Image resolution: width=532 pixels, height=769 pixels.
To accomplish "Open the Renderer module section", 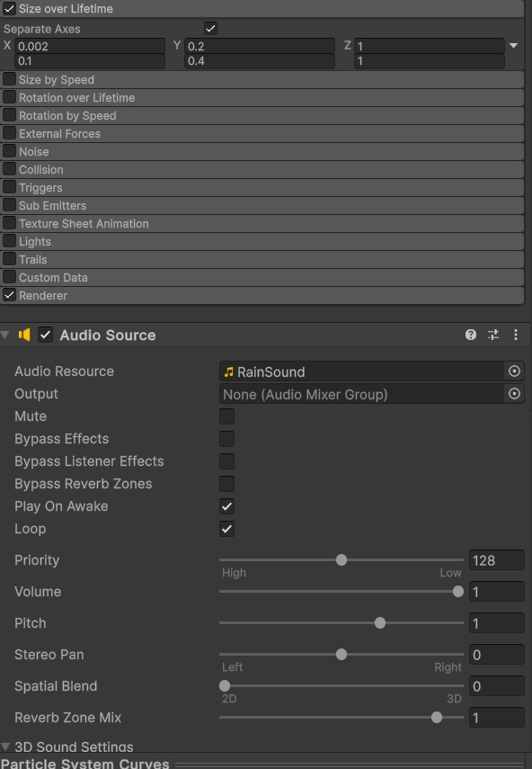I will (262, 295).
